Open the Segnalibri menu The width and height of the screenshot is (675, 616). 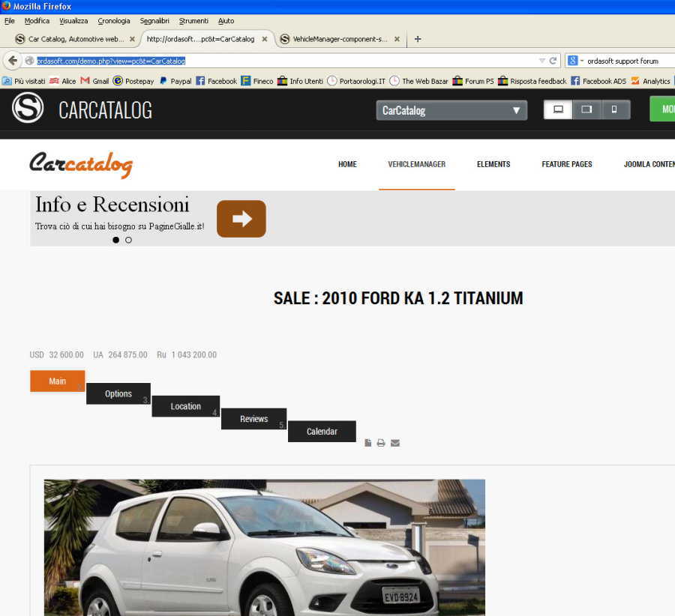pos(154,21)
